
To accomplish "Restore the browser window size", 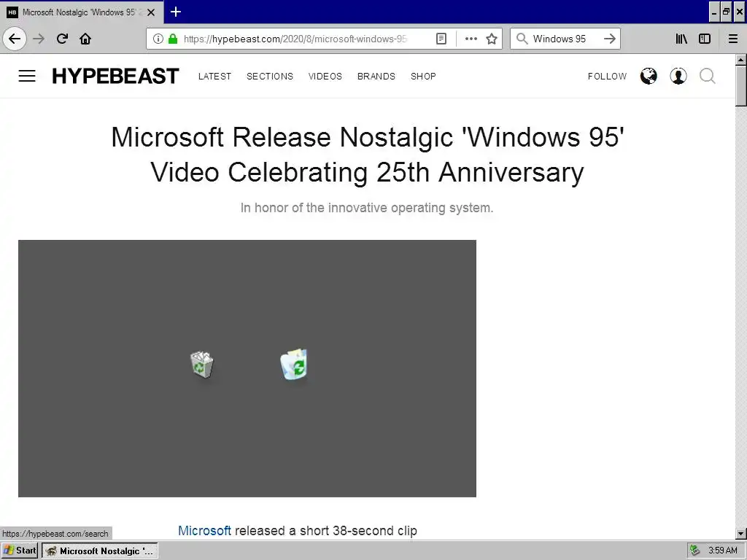I will coord(726,12).
